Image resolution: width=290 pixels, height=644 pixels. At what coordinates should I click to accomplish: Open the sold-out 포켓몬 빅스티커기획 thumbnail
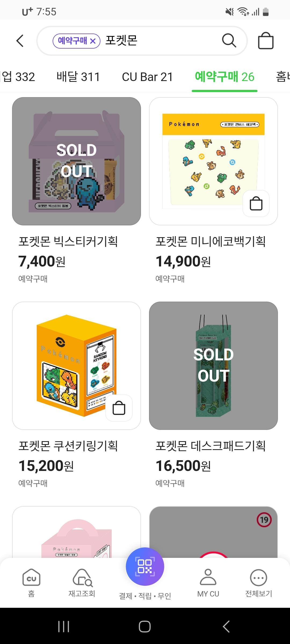click(77, 161)
